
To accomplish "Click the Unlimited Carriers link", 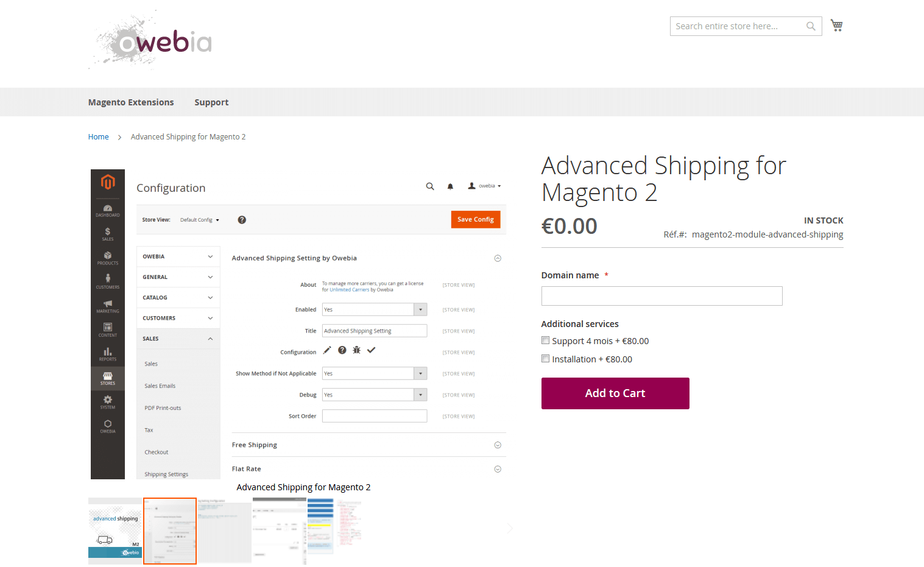I will point(350,290).
